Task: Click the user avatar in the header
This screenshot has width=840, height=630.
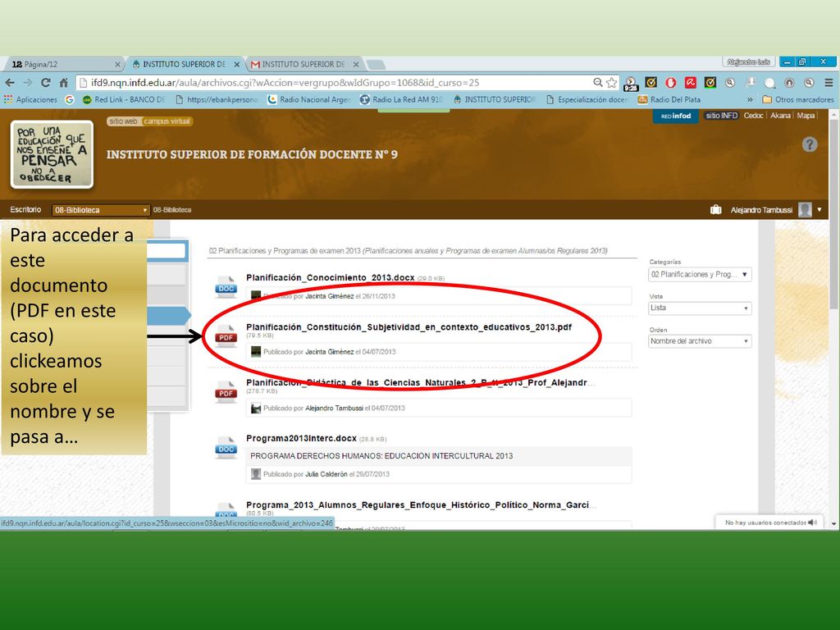Action: point(805,209)
